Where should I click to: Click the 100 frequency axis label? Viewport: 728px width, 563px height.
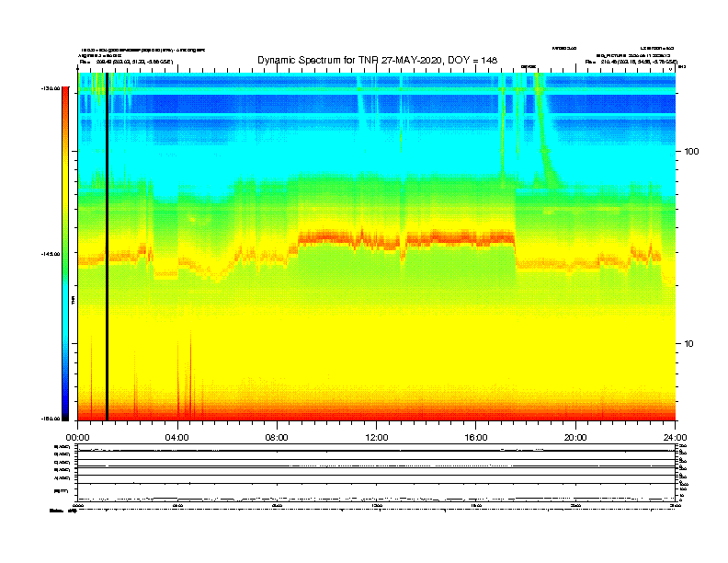(x=691, y=152)
